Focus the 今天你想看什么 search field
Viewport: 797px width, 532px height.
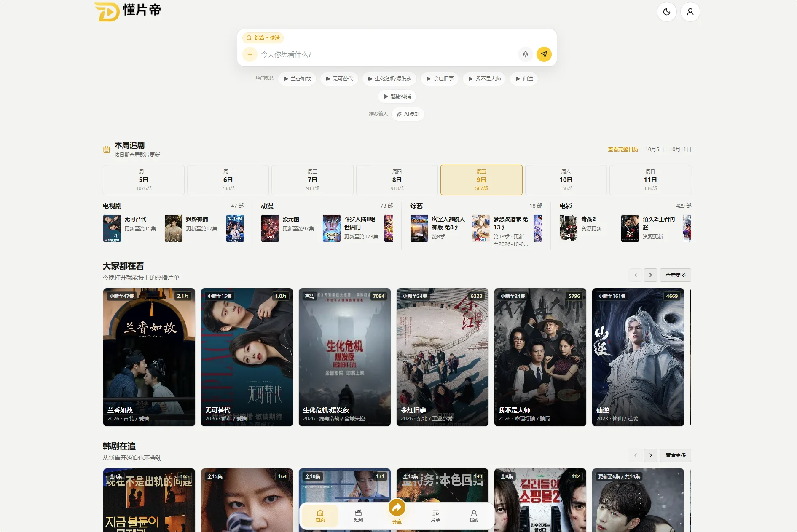coord(387,54)
